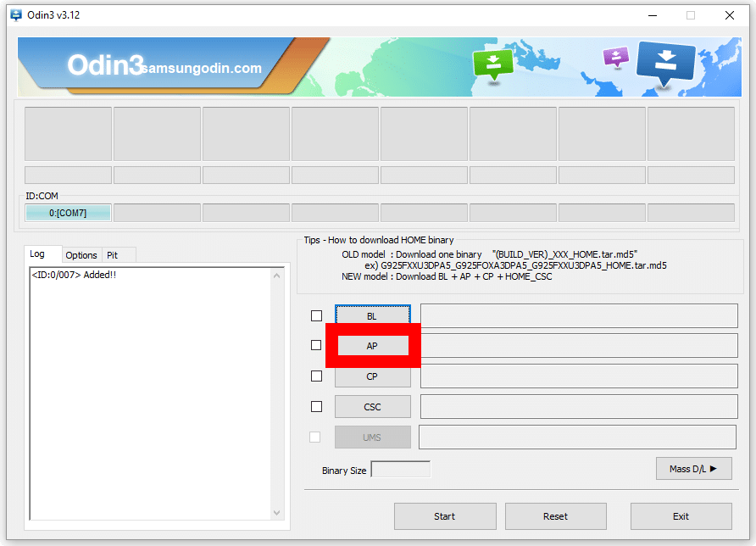Viewport: 756px width, 546px height.
Task: Click the '<ID:0/007> Added!!' log line
Action: (74, 275)
